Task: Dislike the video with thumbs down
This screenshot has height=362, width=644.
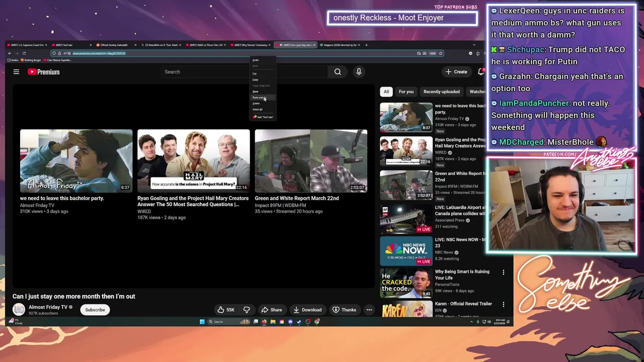Action: 247,310
